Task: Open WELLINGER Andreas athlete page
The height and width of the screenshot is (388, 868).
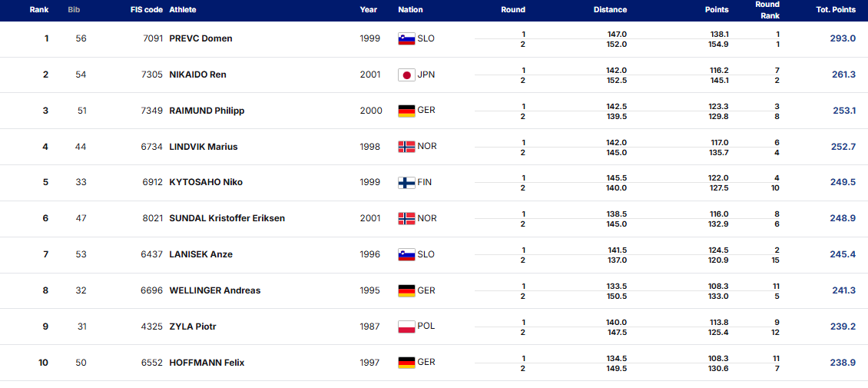Action: [x=214, y=290]
